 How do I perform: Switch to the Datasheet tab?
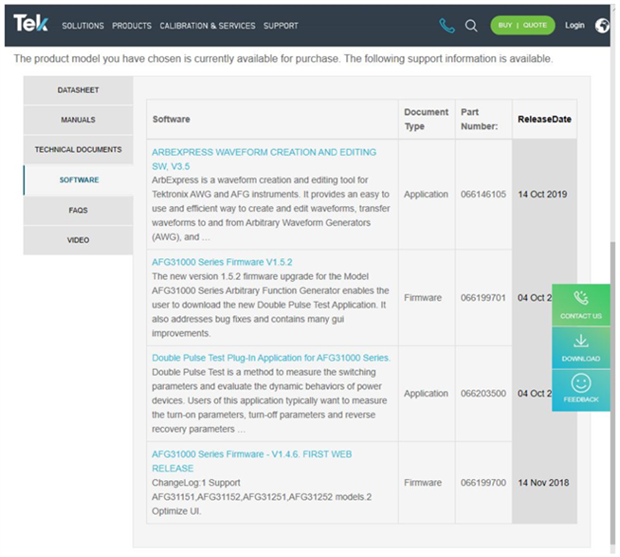click(78, 90)
